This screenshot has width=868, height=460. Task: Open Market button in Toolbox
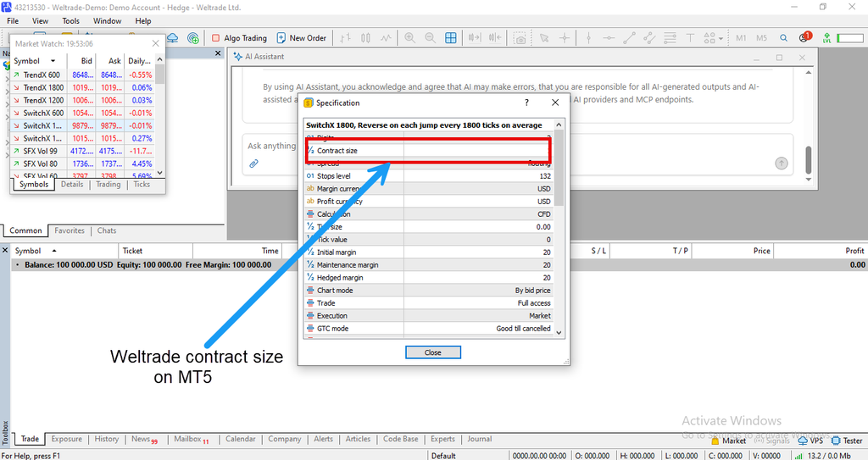pyautogui.click(x=728, y=441)
